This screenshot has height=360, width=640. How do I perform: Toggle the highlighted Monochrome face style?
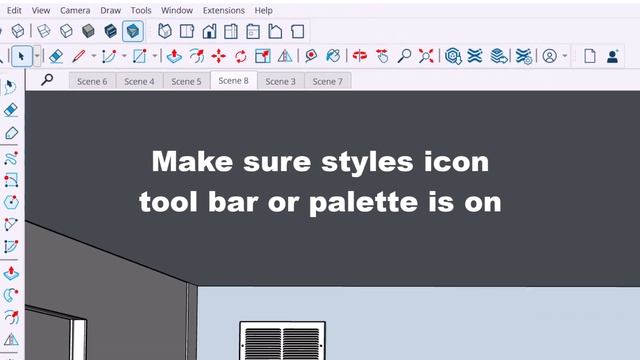(x=133, y=31)
